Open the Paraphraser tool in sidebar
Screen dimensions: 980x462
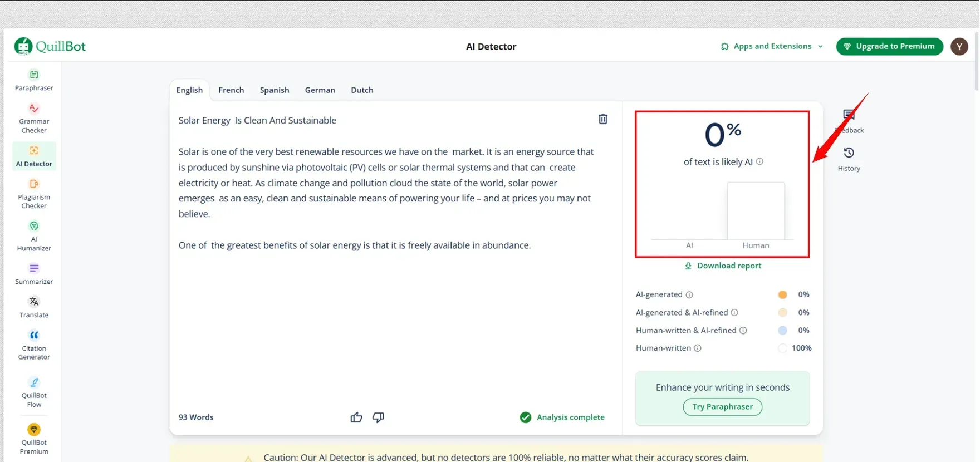(x=34, y=81)
